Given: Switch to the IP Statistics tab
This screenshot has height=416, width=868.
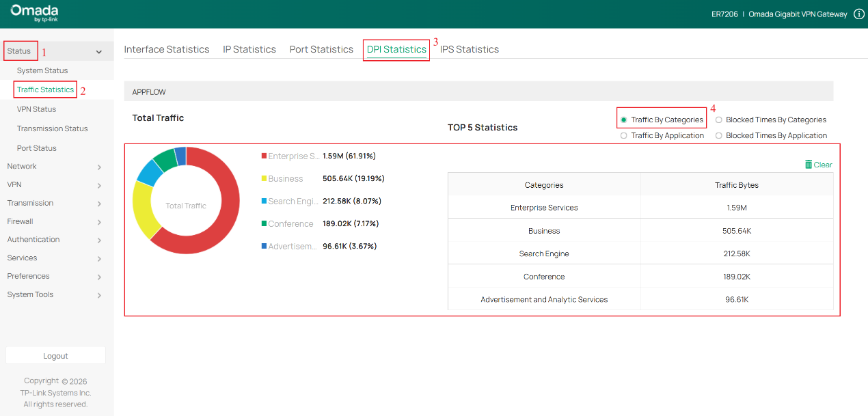Looking at the screenshot, I should tap(249, 48).
